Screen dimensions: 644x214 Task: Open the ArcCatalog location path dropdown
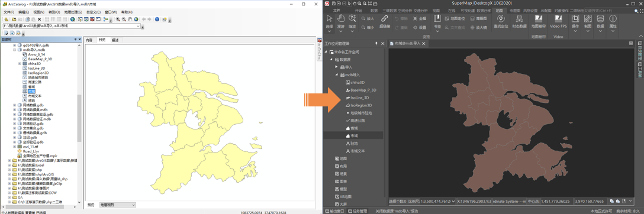pos(138,26)
